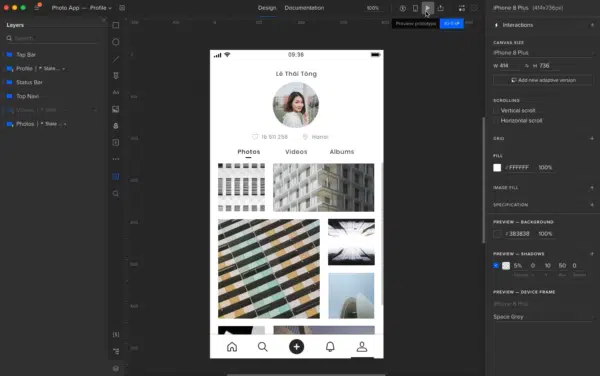Screen dimensions: 600x376
Task: Click the highlighted blue Layers panel icon
Action: coord(116,176)
